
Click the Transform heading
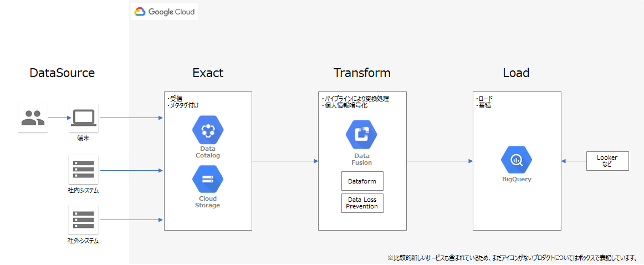click(362, 73)
